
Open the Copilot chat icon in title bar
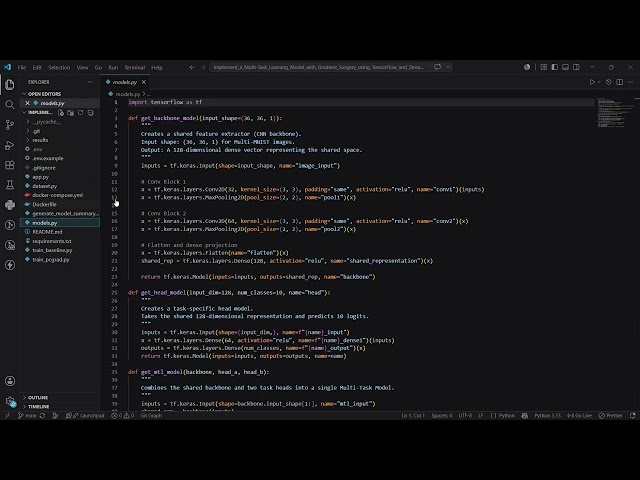tap(438, 67)
